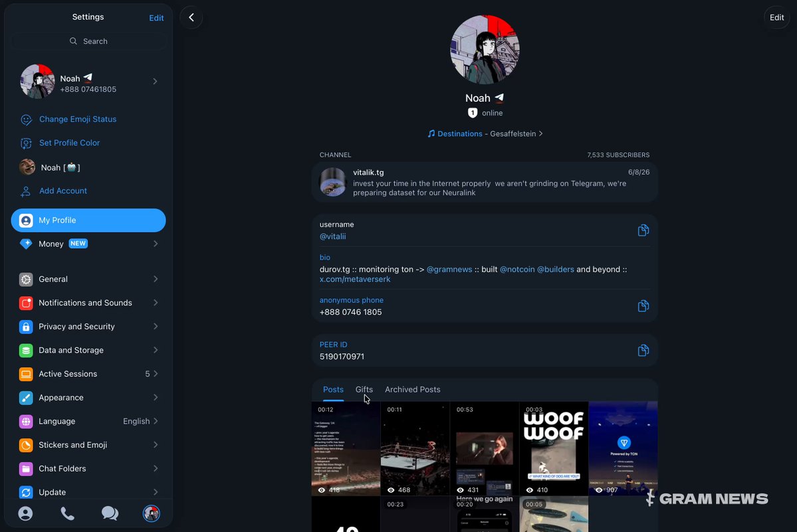797x532 pixels.
Task: Open the post thumbnail with 468 views
Action: tap(415, 449)
